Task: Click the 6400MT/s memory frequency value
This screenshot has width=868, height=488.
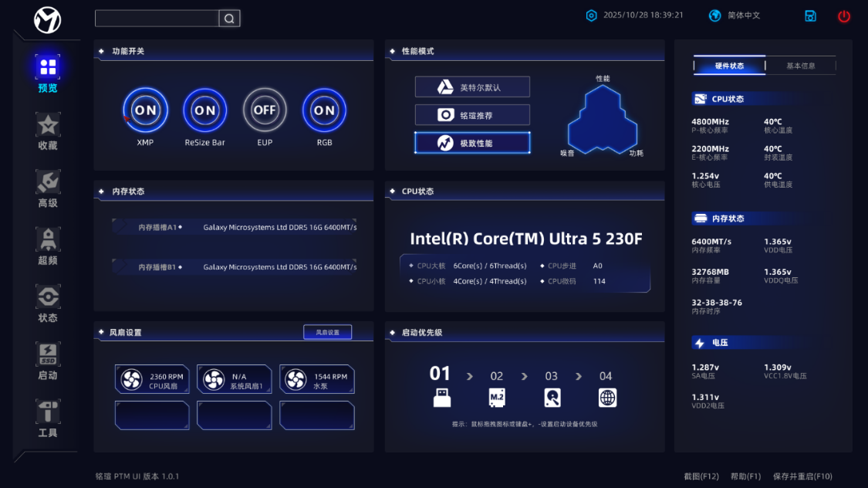Action: pos(711,242)
